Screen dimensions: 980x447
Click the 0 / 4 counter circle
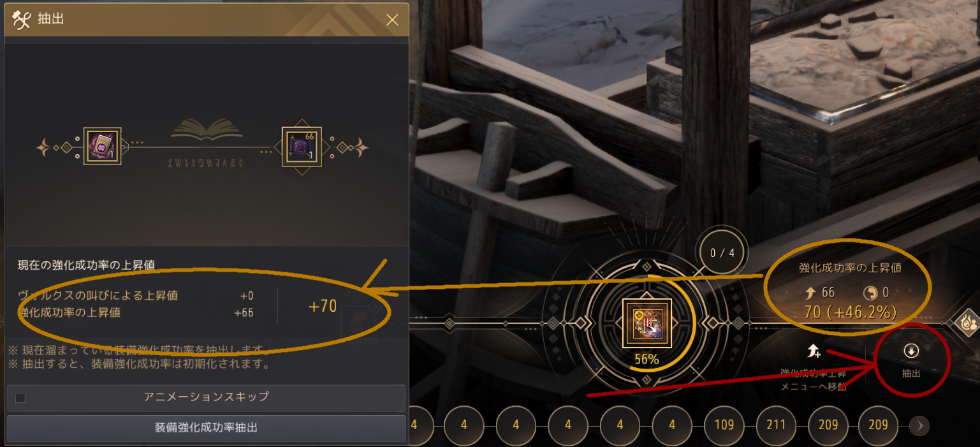tap(722, 253)
